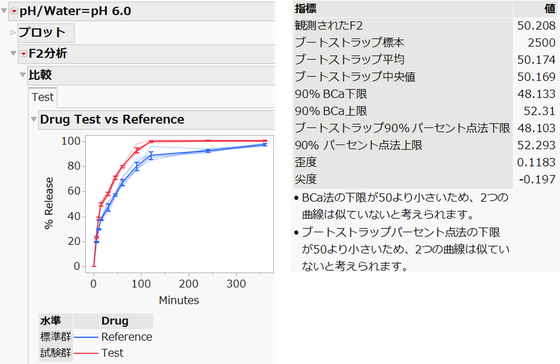Collapse the pH/Water=pH 6.0 outline
560x364 pixels.
[x=4, y=11]
